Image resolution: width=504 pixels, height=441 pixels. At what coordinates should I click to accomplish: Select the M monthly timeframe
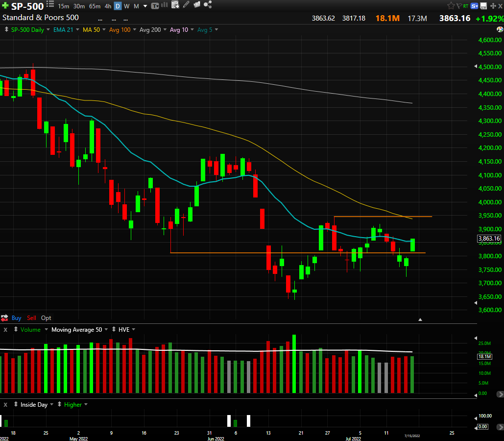tap(136, 6)
